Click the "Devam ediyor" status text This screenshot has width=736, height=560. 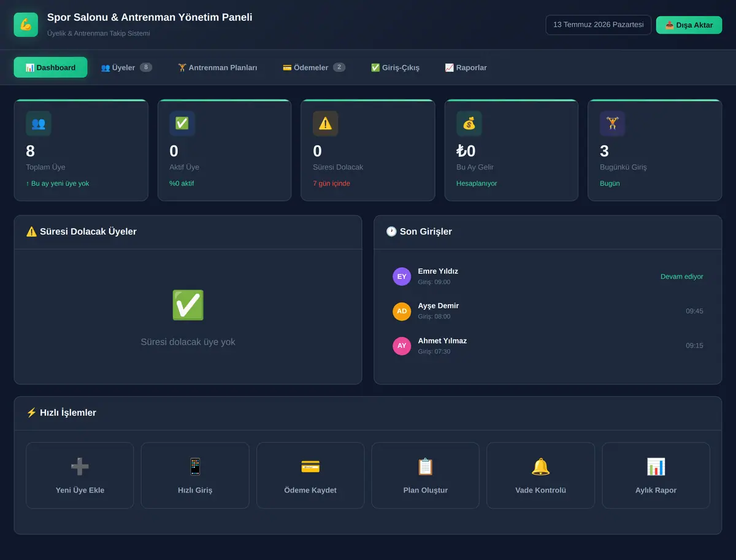click(x=682, y=277)
